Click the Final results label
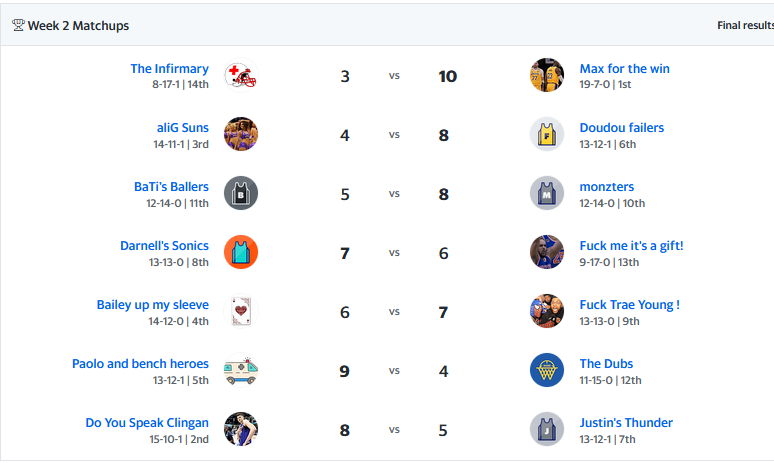This screenshot has width=774, height=463. pyautogui.click(x=744, y=26)
